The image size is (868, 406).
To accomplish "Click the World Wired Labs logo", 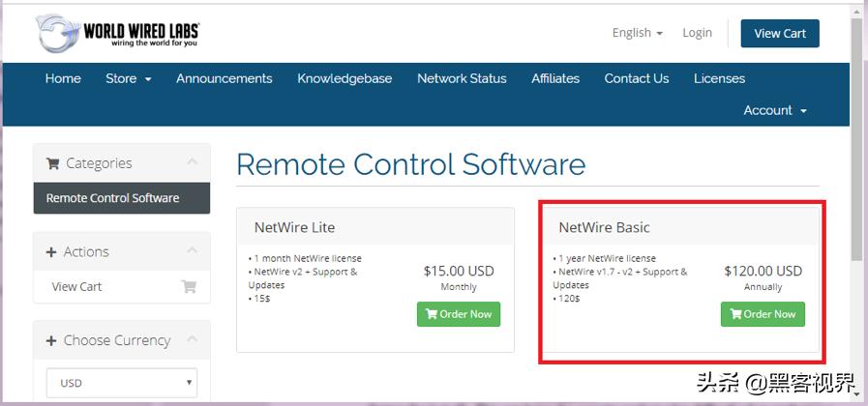I will tap(117, 32).
